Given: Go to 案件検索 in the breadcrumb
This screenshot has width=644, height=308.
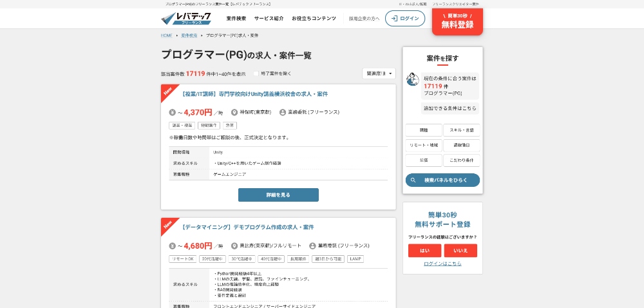Looking at the screenshot, I should coord(189,35).
